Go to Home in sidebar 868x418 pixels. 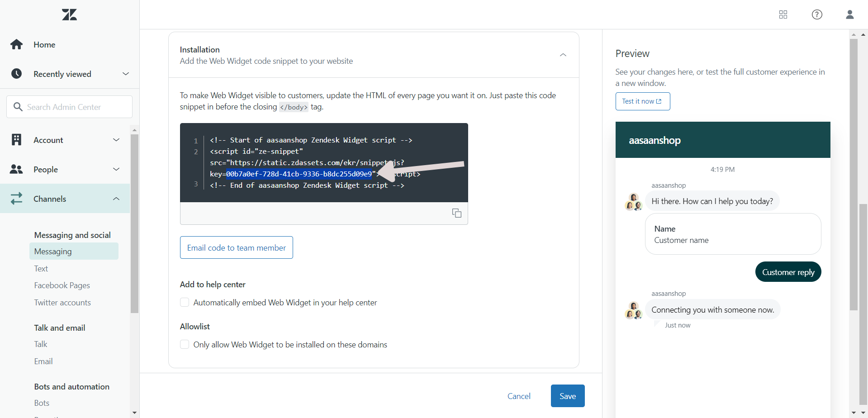point(44,44)
